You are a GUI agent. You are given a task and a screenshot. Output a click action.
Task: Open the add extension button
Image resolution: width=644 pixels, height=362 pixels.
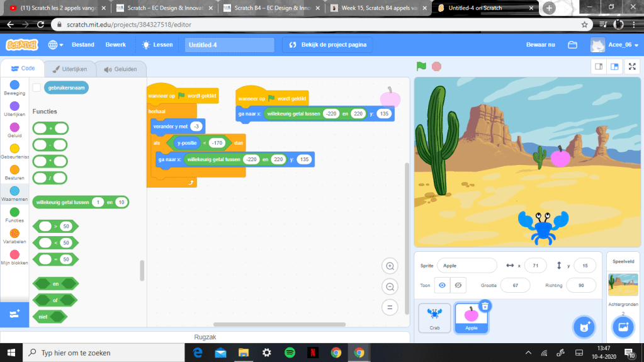pyautogui.click(x=14, y=314)
